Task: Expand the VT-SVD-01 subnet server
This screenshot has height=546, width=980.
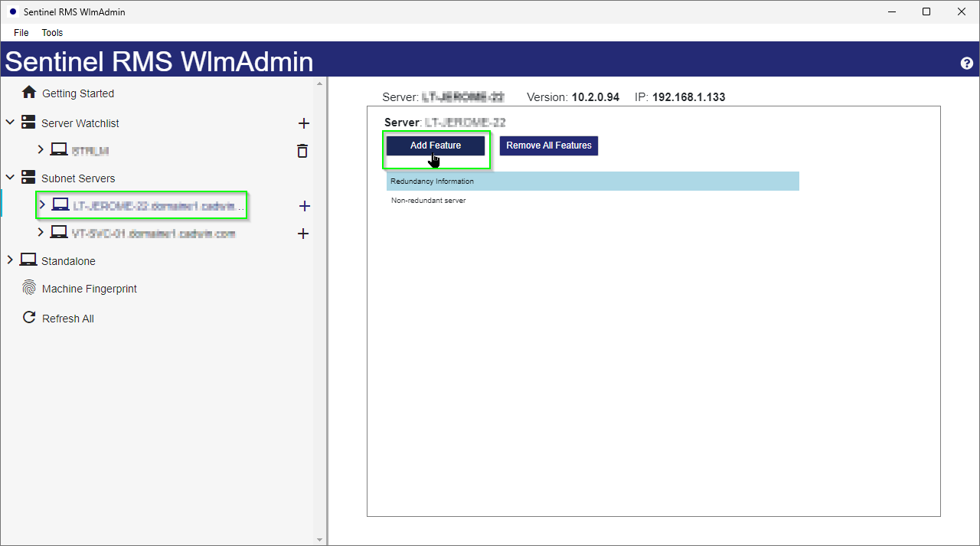Action: [x=41, y=232]
